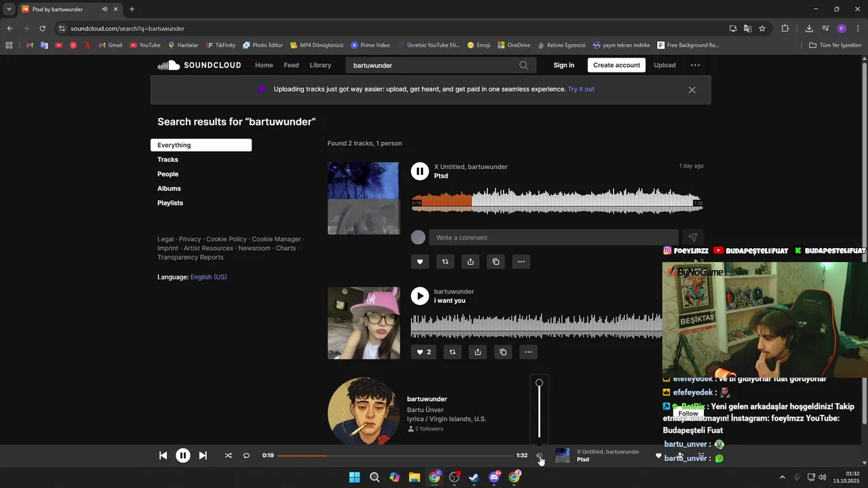Filter search results by Tracks
The width and height of the screenshot is (868, 488).
tap(167, 159)
